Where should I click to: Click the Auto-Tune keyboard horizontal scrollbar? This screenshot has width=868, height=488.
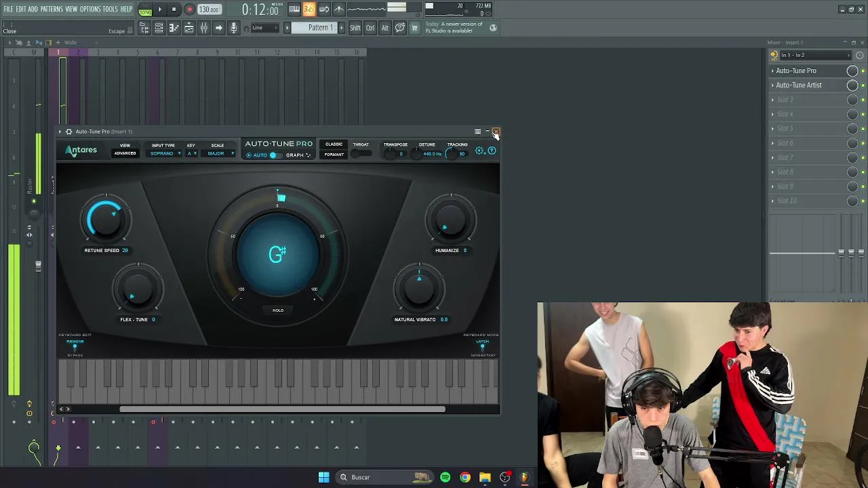282,409
